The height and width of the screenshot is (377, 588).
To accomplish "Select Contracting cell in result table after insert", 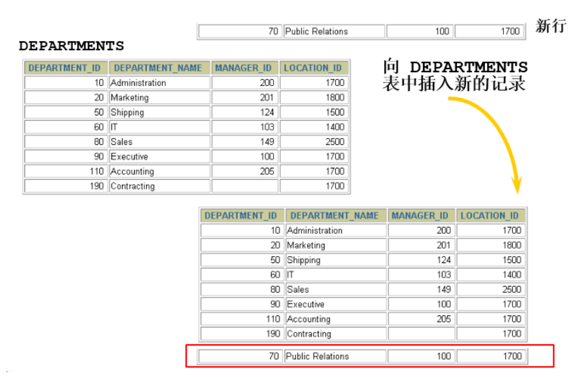I will click(x=336, y=334).
